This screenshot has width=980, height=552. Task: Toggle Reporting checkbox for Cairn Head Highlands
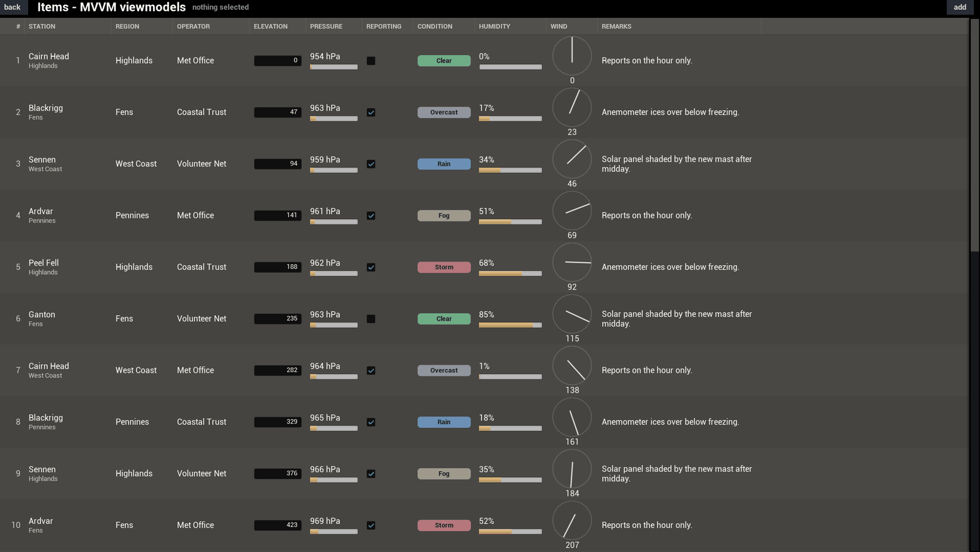(371, 61)
